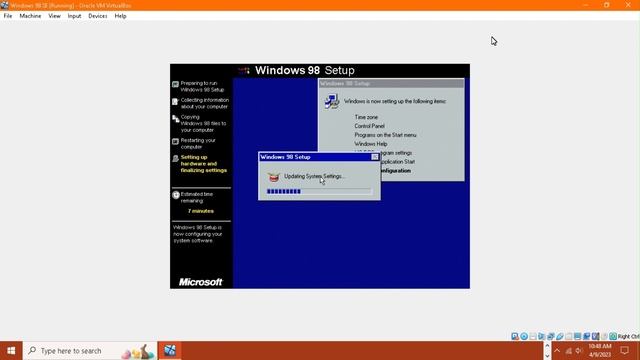The height and width of the screenshot is (360, 640).
Task: Click the estimated time clock icon
Action: point(176,195)
